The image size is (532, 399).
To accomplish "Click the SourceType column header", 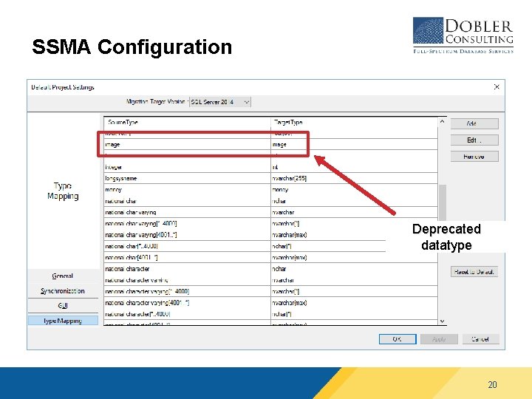I will (187, 122).
